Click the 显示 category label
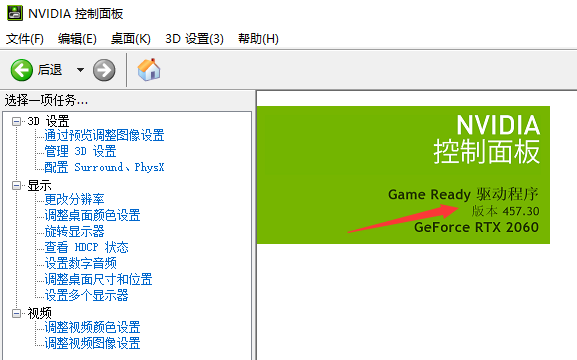The width and height of the screenshot is (577, 360). pyautogui.click(x=39, y=186)
